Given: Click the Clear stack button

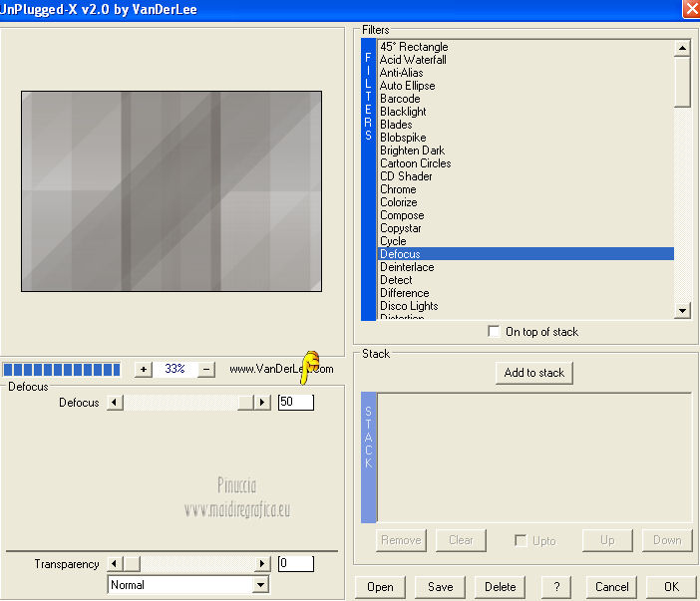Looking at the screenshot, I should click(x=461, y=540).
